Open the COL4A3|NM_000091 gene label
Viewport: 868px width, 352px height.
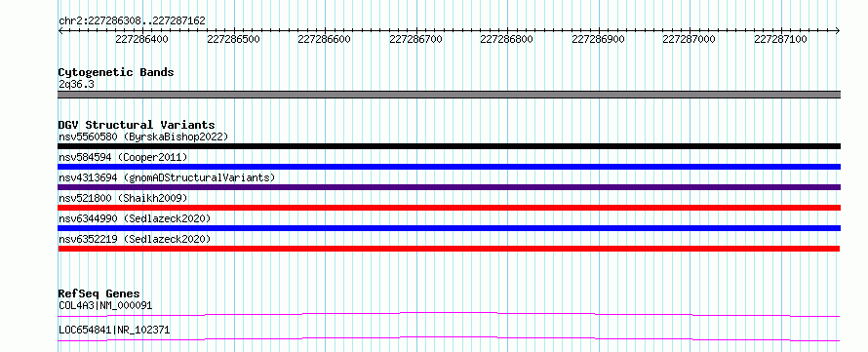click(105, 305)
